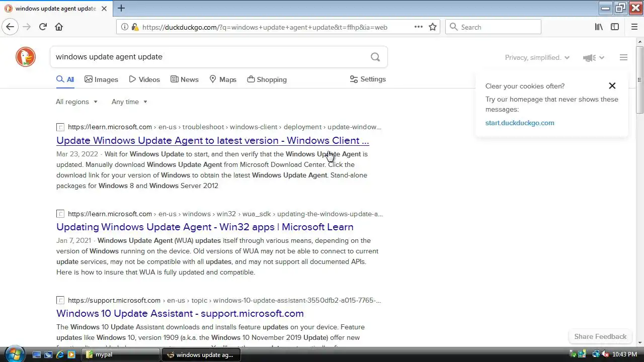
Task: Click Show Desktop in quick launch
Action: pyautogui.click(x=36, y=354)
